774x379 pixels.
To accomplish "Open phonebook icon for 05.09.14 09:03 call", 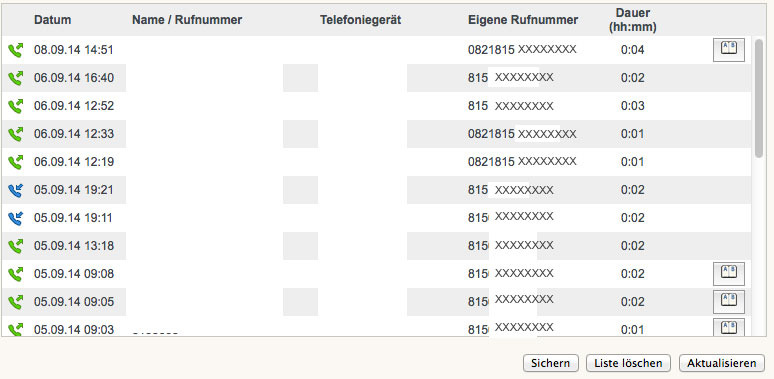I will click(x=729, y=327).
